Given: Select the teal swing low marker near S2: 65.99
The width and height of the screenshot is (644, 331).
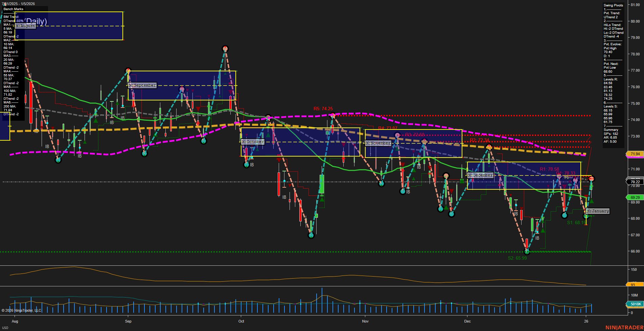Looking at the screenshot, I should pyautogui.click(x=527, y=251).
